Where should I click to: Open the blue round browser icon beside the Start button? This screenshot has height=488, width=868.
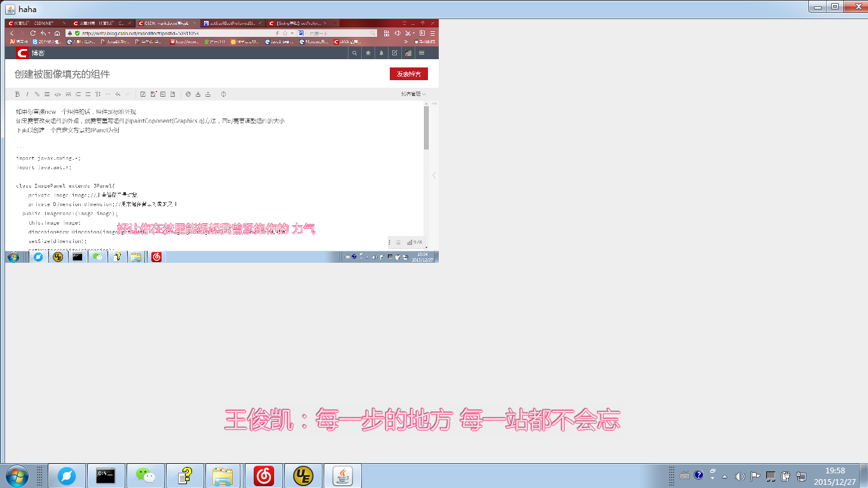click(67, 476)
